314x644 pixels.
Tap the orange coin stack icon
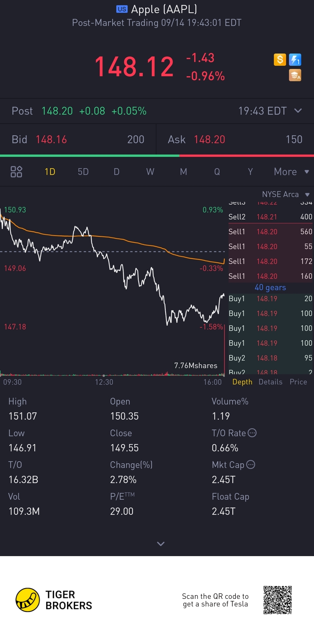[295, 75]
